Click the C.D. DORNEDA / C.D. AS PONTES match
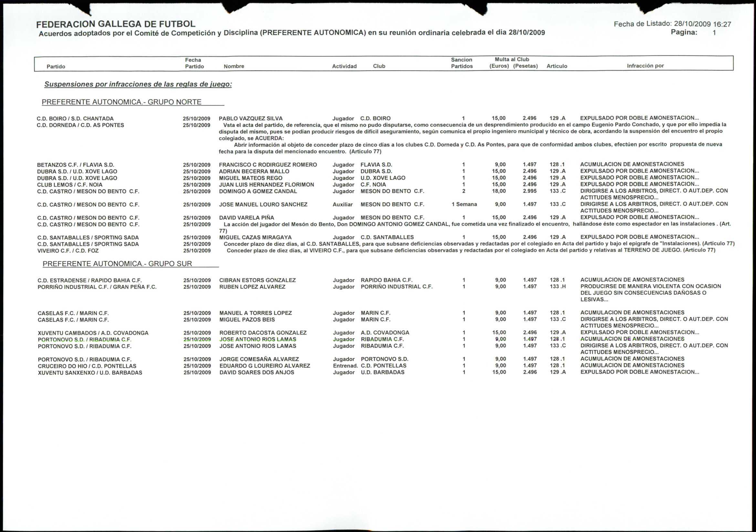Image resolution: width=756 pixels, height=532 pixels. pyautogui.click(x=80, y=125)
